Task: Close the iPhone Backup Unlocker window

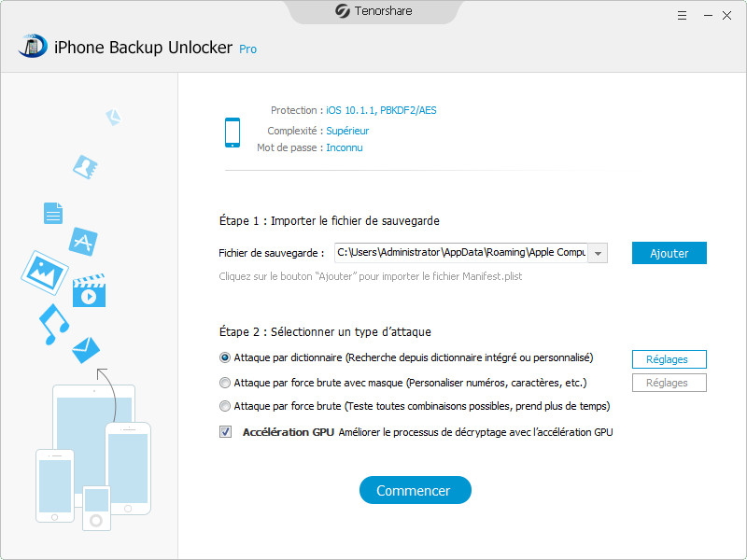Action: [x=727, y=16]
